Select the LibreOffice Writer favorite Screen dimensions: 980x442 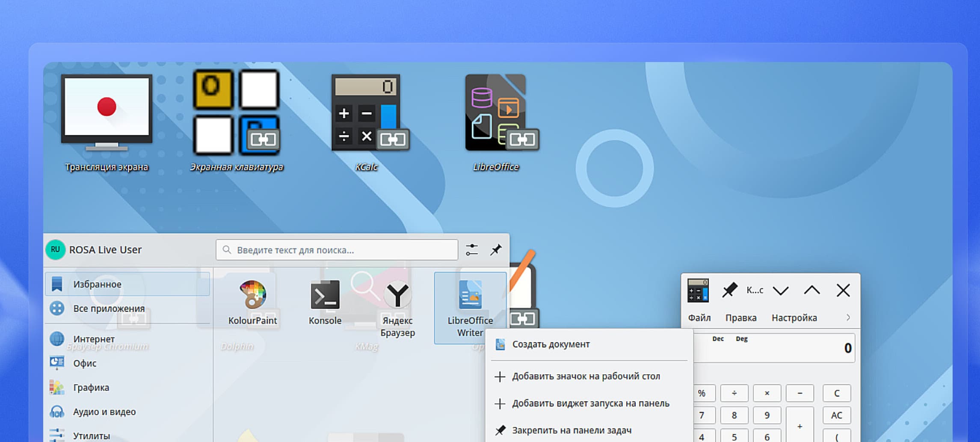(x=470, y=308)
